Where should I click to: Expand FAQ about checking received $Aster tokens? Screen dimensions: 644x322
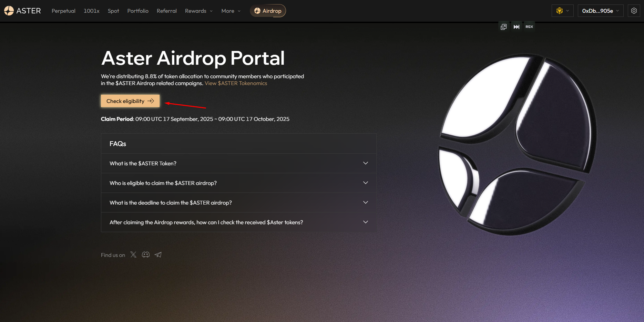click(x=238, y=222)
